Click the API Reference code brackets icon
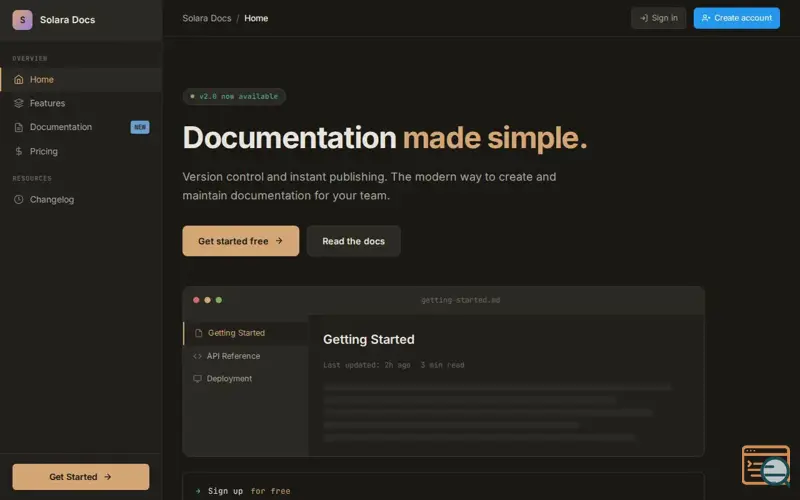Screen dimensions: 800x500 click(197, 356)
